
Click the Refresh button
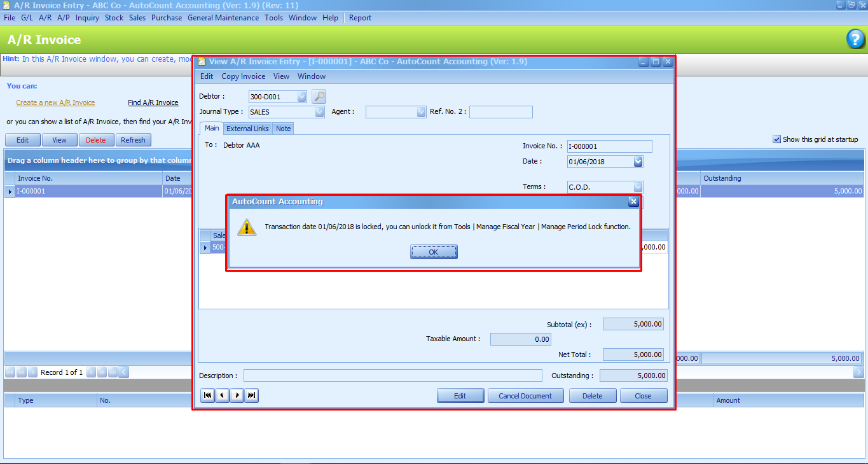pos(134,140)
